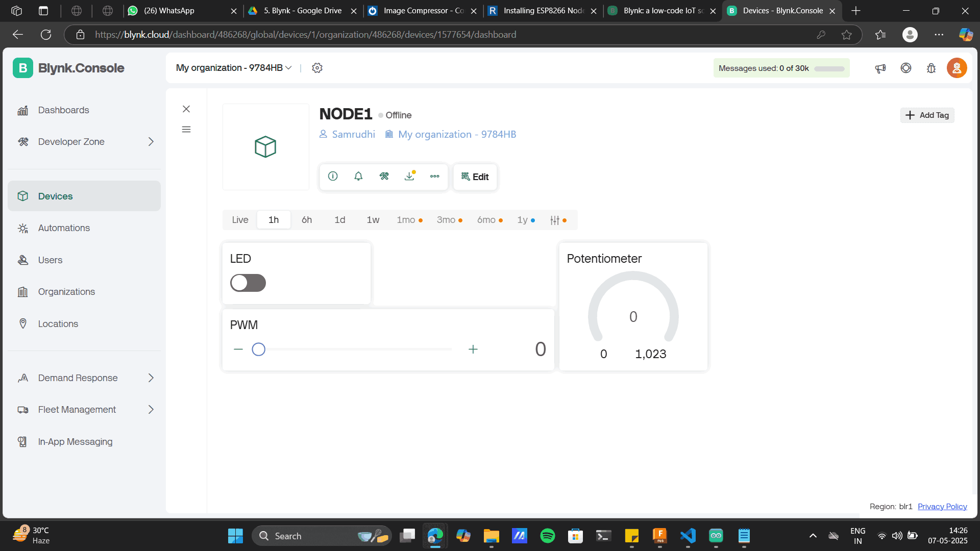Expand Demand Response submenu
This screenshot has height=551, width=980.
click(151, 378)
